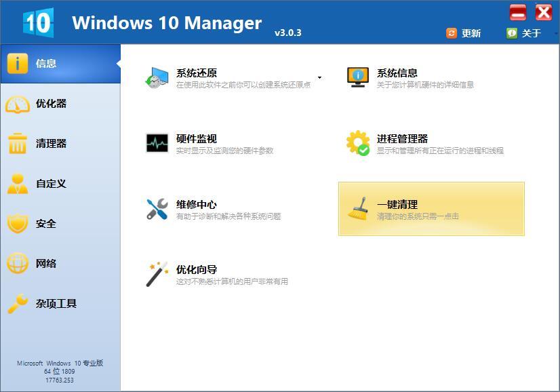This screenshot has height=392, width=560.
Task: Click the v3.0.3 version label
Action: pyautogui.click(x=288, y=33)
